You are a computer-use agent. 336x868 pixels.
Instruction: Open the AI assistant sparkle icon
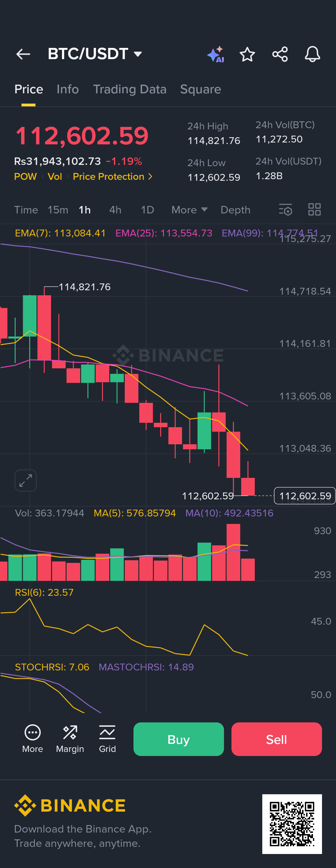(x=216, y=54)
